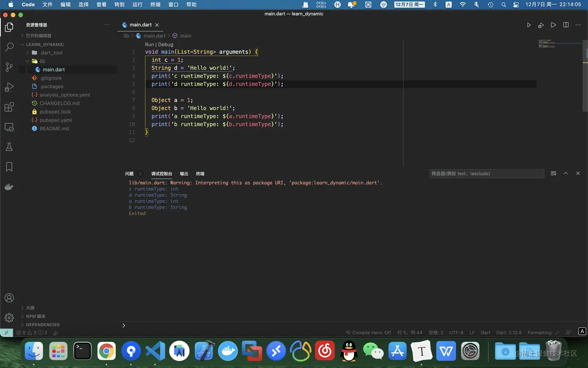This screenshot has width=588, height=368.
Task: Open the Manage gear settings icon
Action: coord(9,318)
